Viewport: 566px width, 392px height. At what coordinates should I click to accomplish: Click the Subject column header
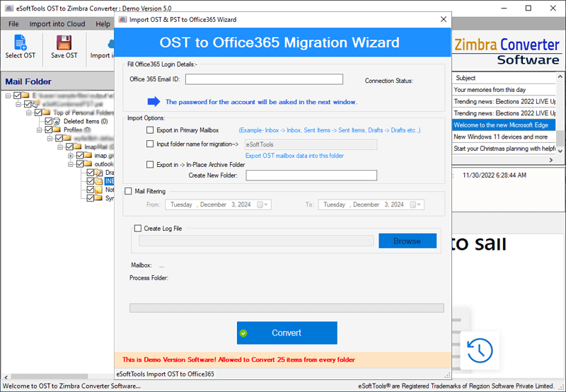click(504, 78)
